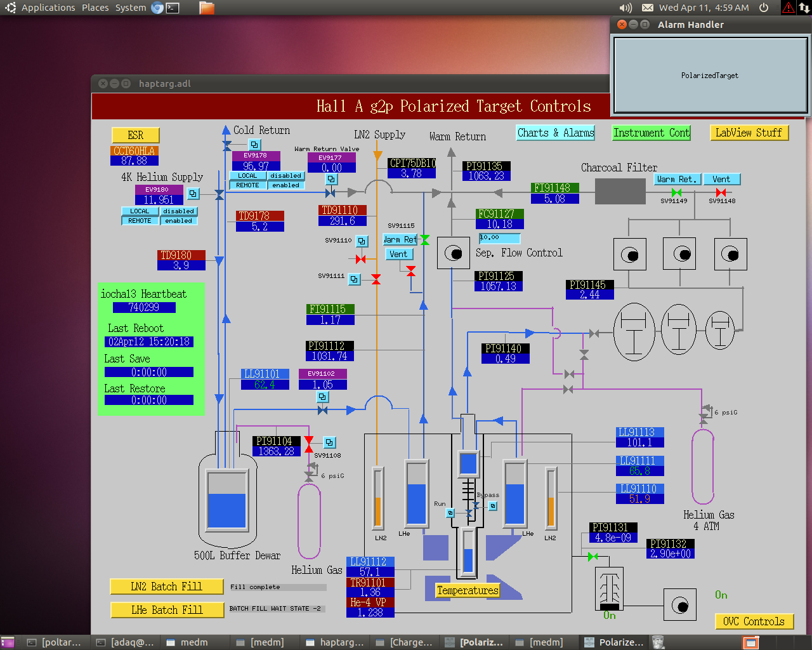Click the 500L Buffer Dewar level gauge
Image resolution: width=812 pixels, height=650 pixels.
click(x=227, y=500)
